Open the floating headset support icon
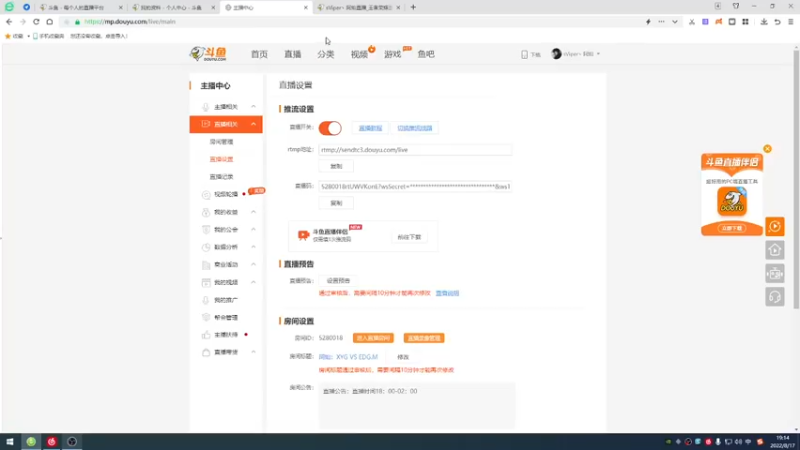The width and height of the screenshot is (800, 450). [x=775, y=297]
